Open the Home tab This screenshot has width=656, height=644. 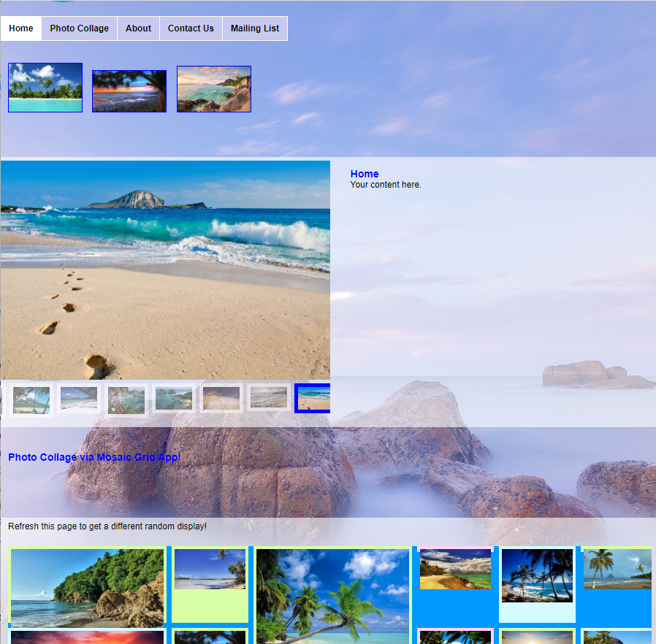(x=21, y=28)
